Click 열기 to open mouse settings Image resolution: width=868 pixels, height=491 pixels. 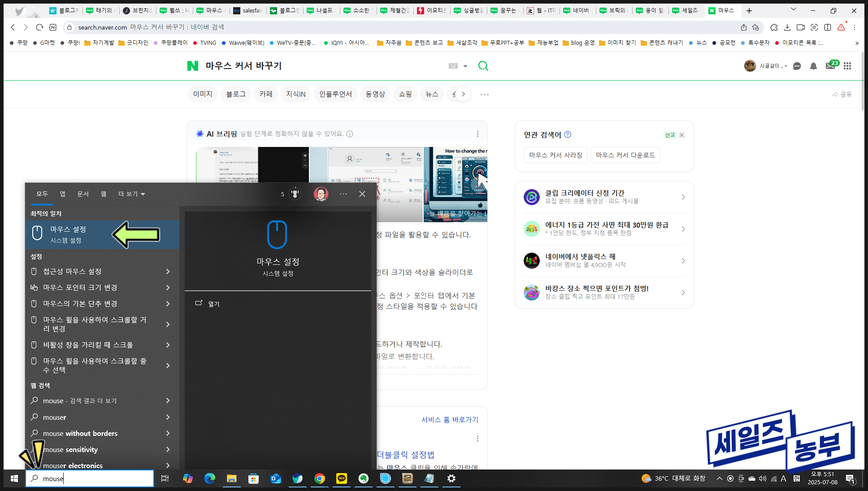pyautogui.click(x=213, y=304)
